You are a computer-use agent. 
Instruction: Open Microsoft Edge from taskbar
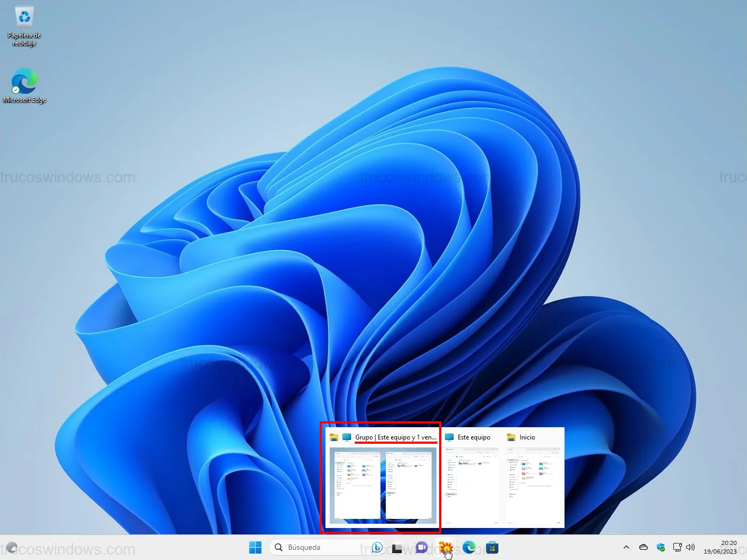tap(469, 547)
